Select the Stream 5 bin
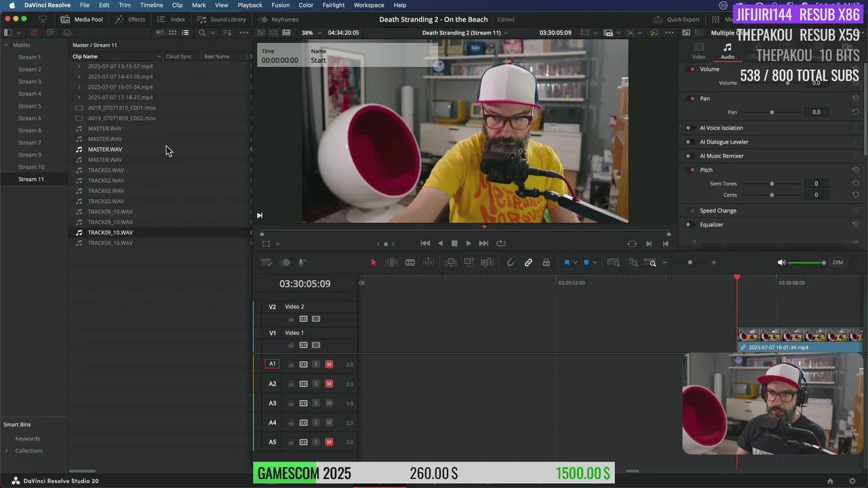This screenshot has height=488, width=868. (29, 106)
